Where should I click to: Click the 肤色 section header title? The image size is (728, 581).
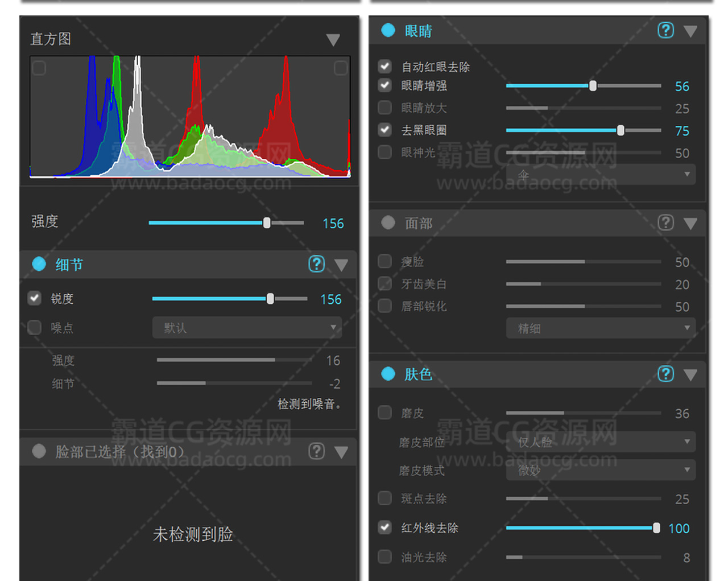click(x=418, y=374)
